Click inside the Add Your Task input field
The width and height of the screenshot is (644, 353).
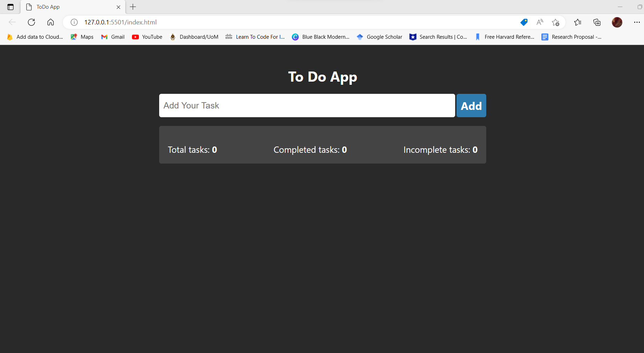click(x=307, y=105)
